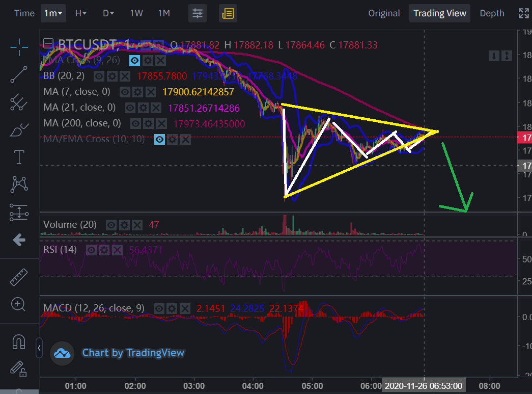Hide the MA (200, close, 0) line
This screenshot has width=532, height=394.
(x=135, y=124)
